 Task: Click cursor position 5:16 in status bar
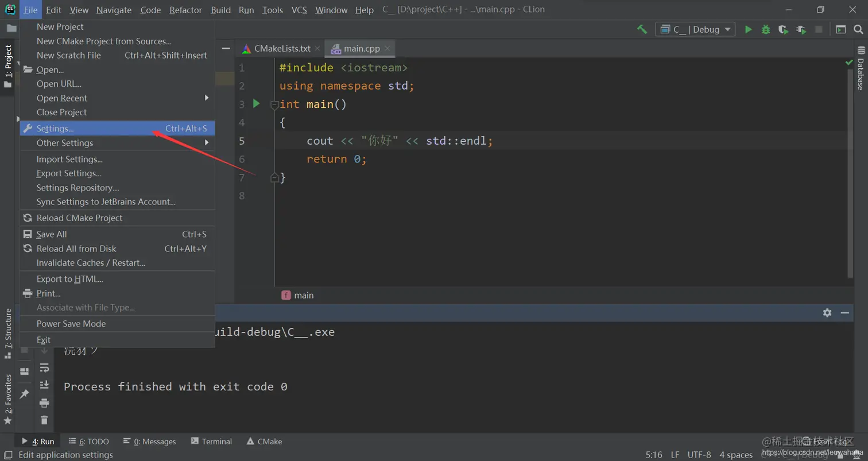[654, 455]
